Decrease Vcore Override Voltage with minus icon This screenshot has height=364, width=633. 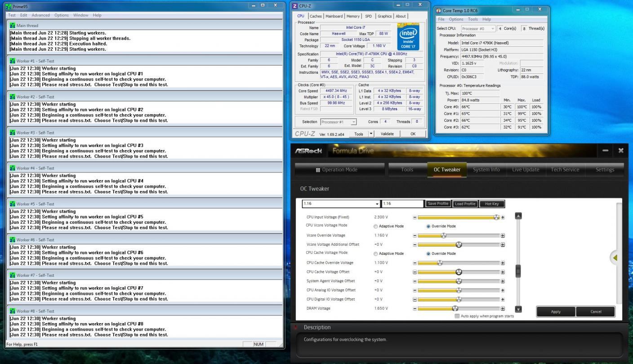(415, 235)
